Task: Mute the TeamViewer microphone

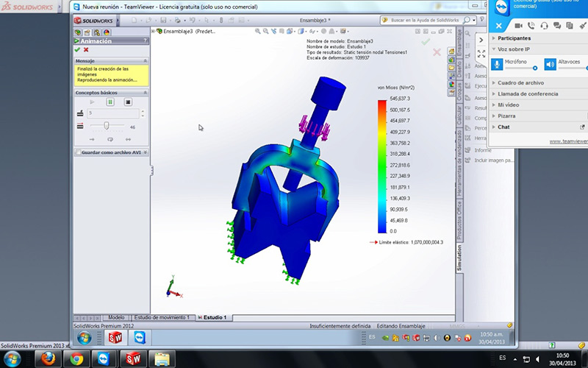Action: [x=498, y=65]
